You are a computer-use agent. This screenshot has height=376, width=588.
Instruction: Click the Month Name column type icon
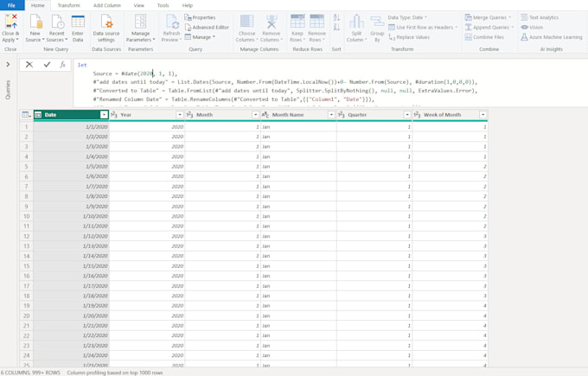click(x=265, y=115)
